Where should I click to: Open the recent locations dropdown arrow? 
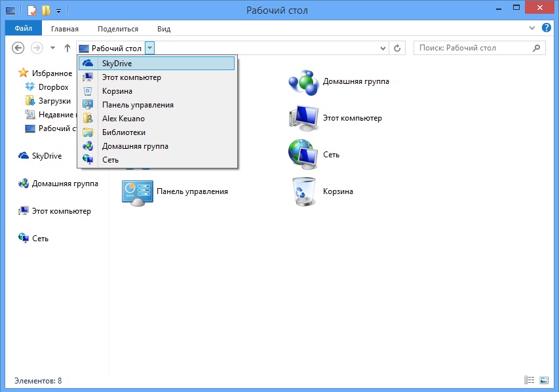pyautogui.click(x=52, y=48)
